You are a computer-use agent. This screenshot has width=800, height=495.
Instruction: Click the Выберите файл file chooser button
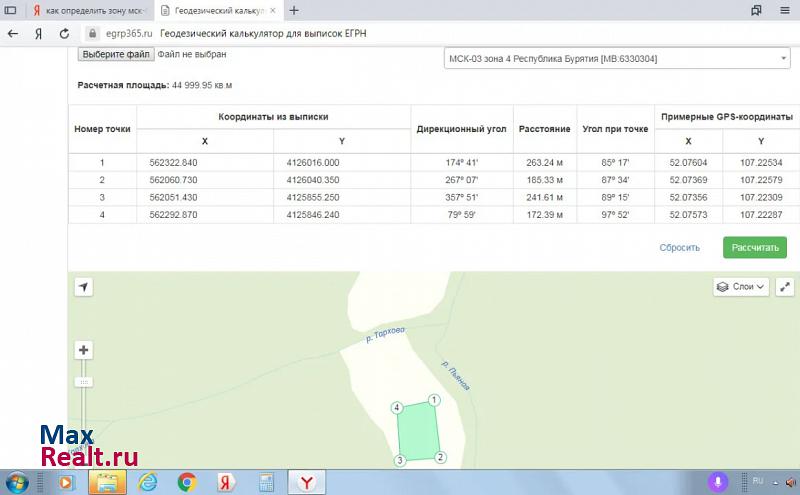click(116, 54)
